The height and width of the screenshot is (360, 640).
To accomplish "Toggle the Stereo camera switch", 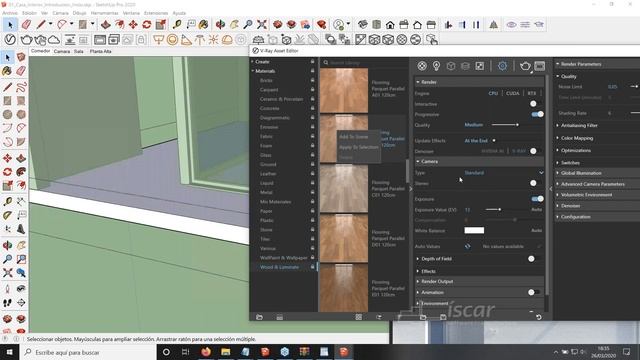I will (537, 183).
